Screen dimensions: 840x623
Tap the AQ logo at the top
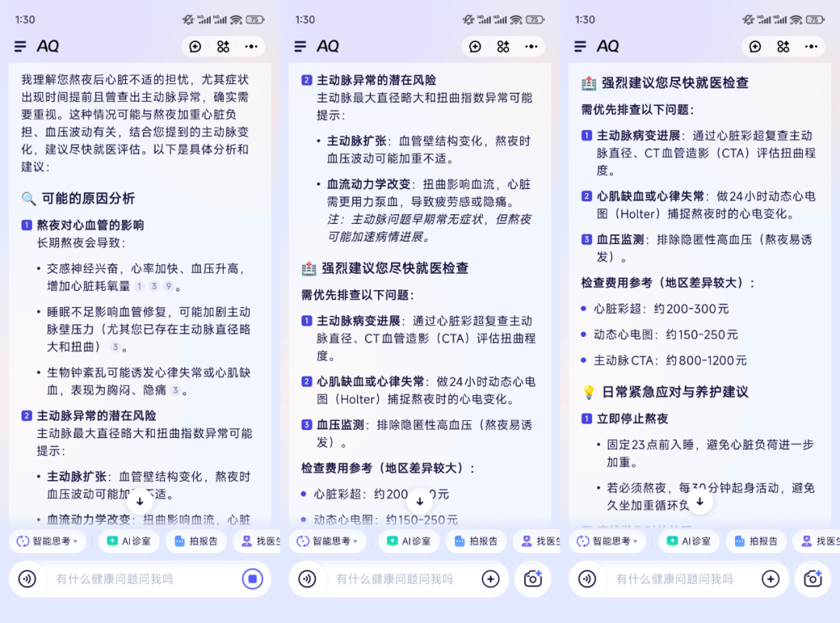pos(48,46)
